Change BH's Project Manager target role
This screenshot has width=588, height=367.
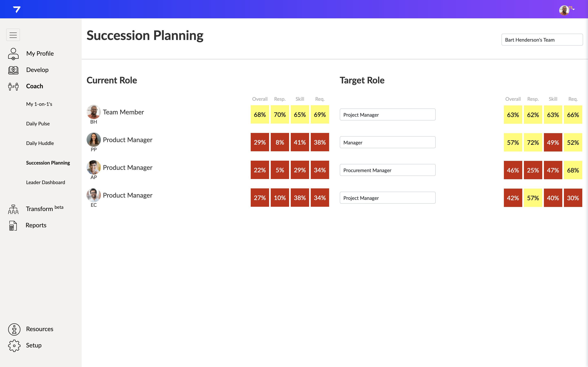point(387,115)
